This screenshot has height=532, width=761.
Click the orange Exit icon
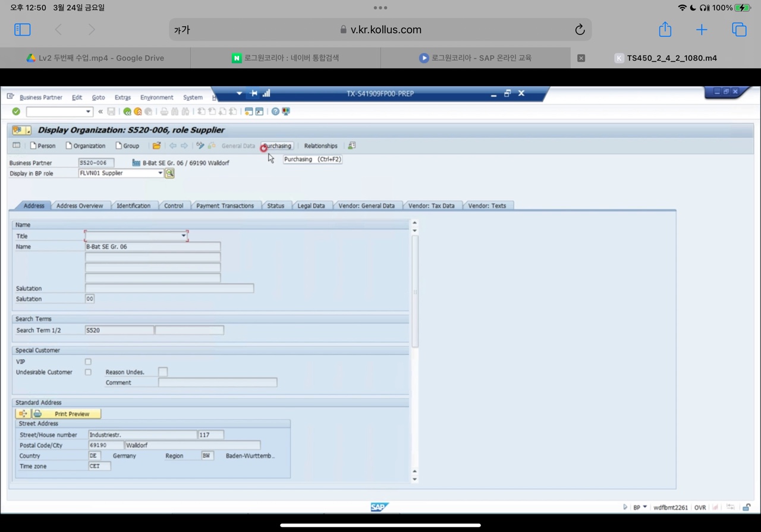[138, 111]
